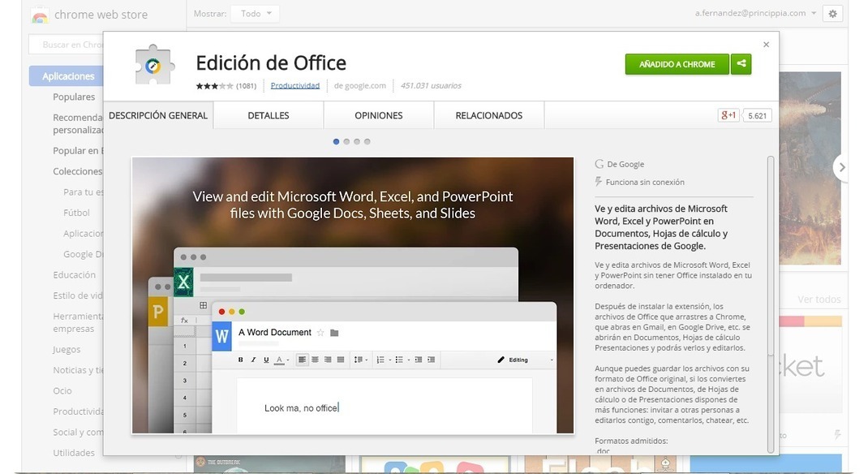Select the fourth screenshot carousel dot
This screenshot has width=868, height=474.
coord(367,141)
